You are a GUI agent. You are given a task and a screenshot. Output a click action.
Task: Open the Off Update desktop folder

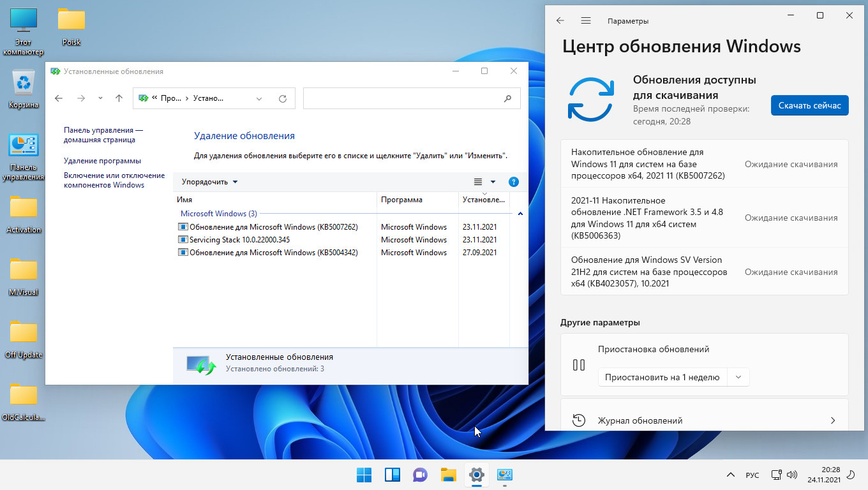click(x=23, y=339)
